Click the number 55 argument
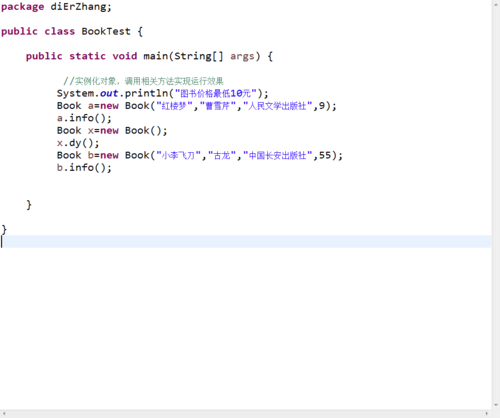 (325, 155)
